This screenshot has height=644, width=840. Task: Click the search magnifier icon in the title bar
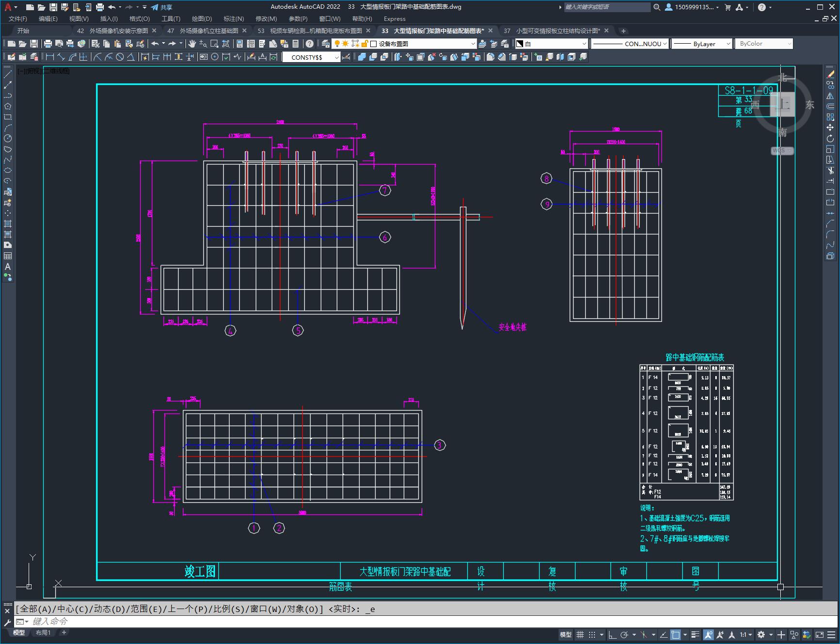657,7
